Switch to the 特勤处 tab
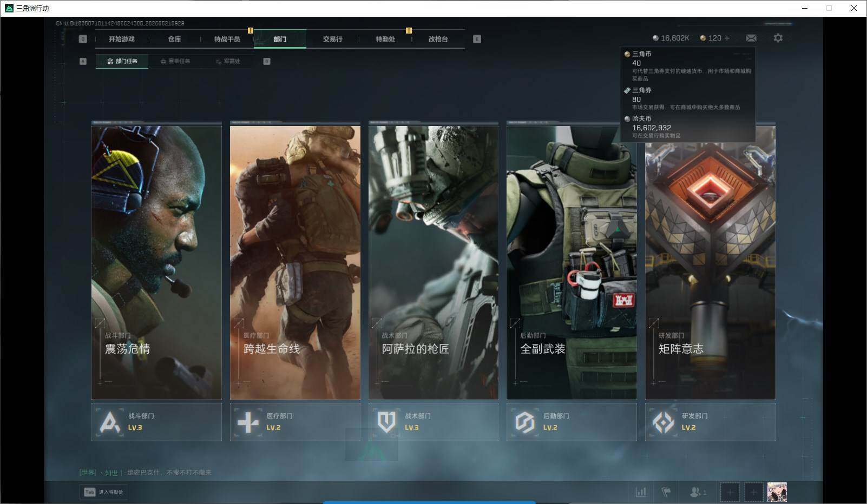The image size is (867, 504). [385, 39]
